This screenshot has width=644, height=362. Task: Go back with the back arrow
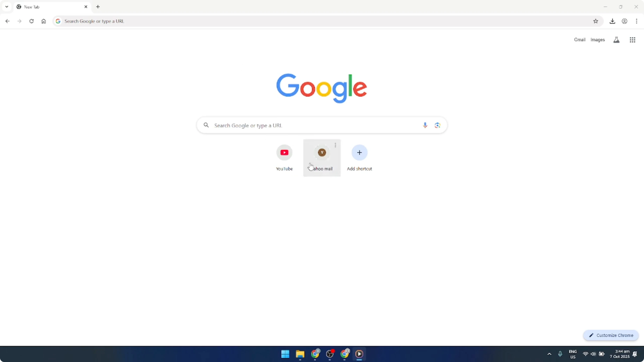click(x=8, y=21)
